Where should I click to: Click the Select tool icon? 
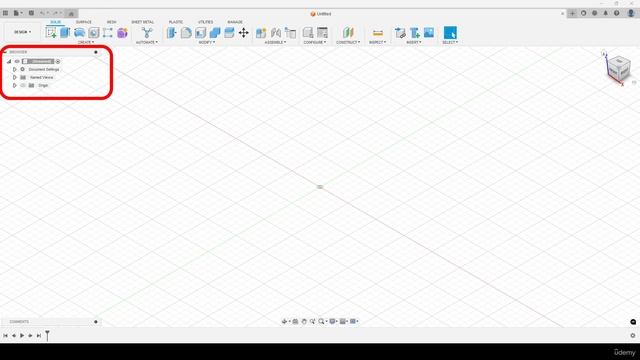(450, 33)
